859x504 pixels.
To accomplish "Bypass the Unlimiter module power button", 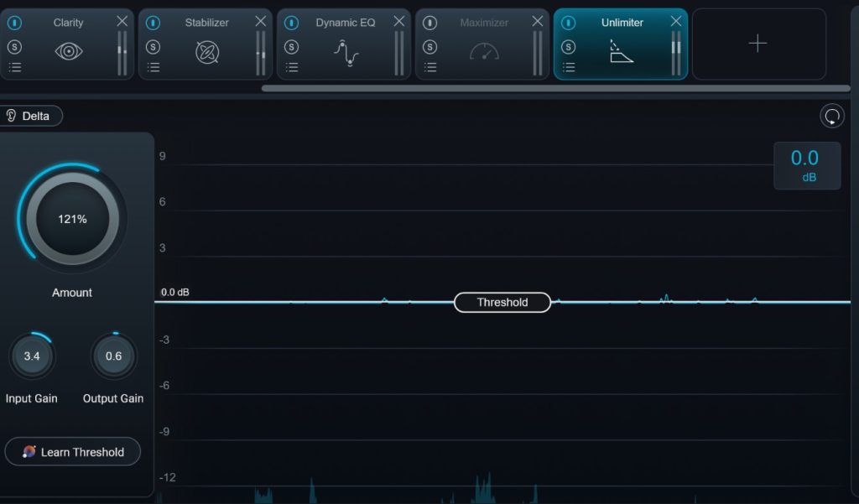I will click(x=569, y=23).
